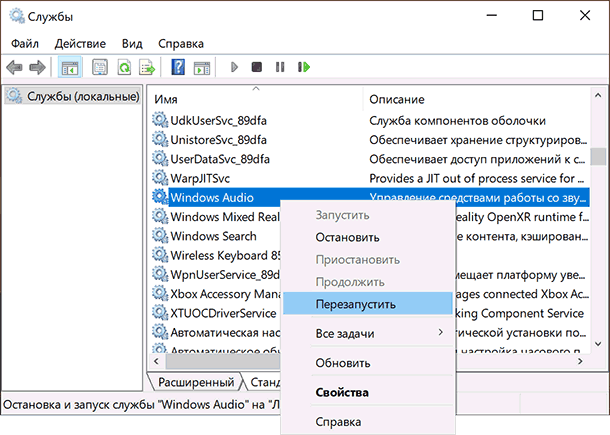Click gear icon next to Windows Audio
This screenshot has width=610, height=435.
tap(160, 197)
